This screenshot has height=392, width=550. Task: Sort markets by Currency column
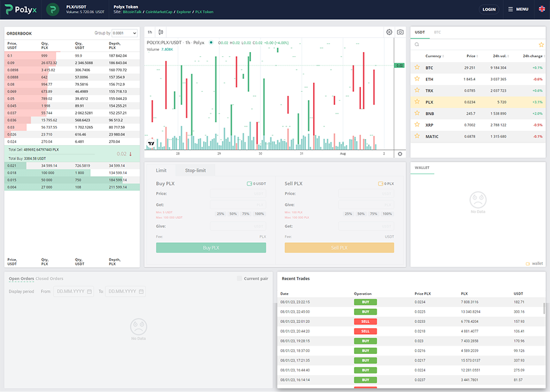click(x=435, y=56)
